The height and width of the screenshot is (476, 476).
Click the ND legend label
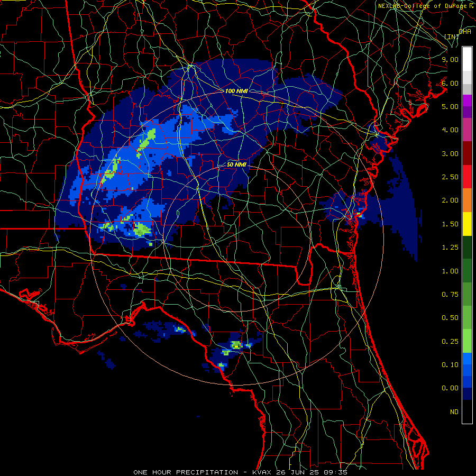coord(454,412)
